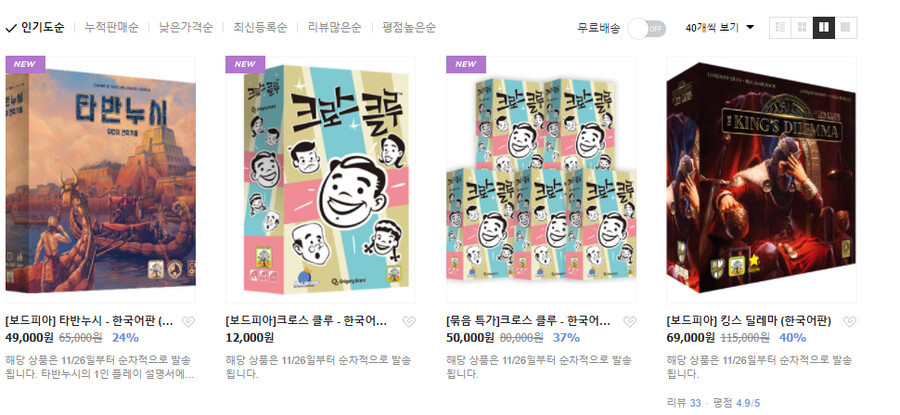Sort by 리뷰많은순 most reviews
This screenshot has height=415, width=900.
(x=335, y=28)
